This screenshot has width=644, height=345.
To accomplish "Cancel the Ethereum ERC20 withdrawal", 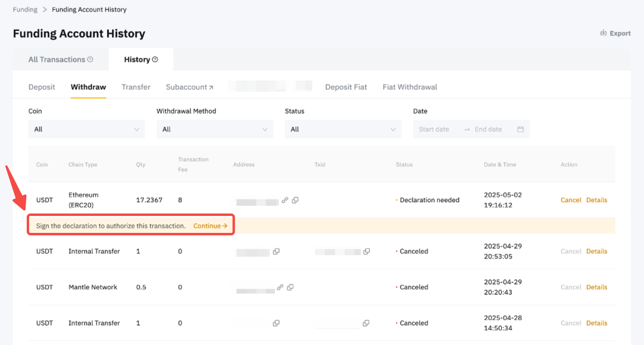I will click(x=571, y=200).
